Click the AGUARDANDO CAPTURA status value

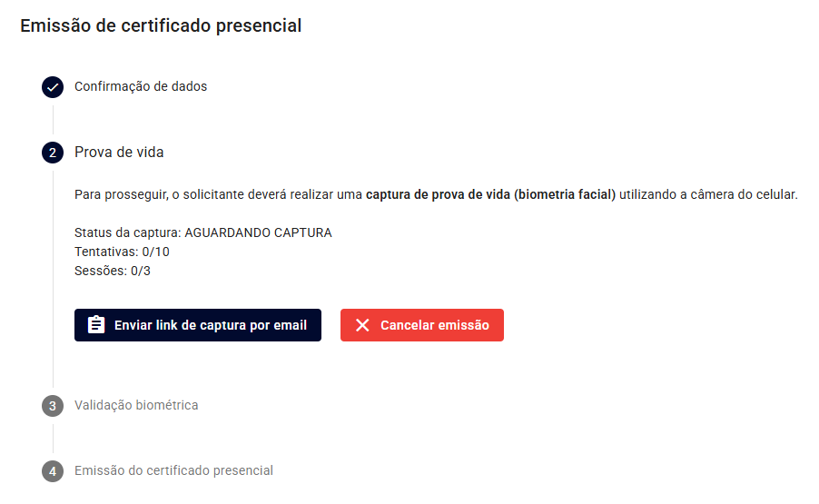(x=258, y=232)
